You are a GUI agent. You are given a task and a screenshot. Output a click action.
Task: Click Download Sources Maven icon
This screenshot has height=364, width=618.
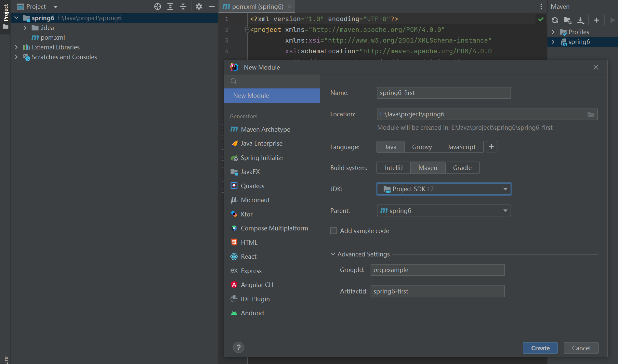pyautogui.click(x=581, y=20)
